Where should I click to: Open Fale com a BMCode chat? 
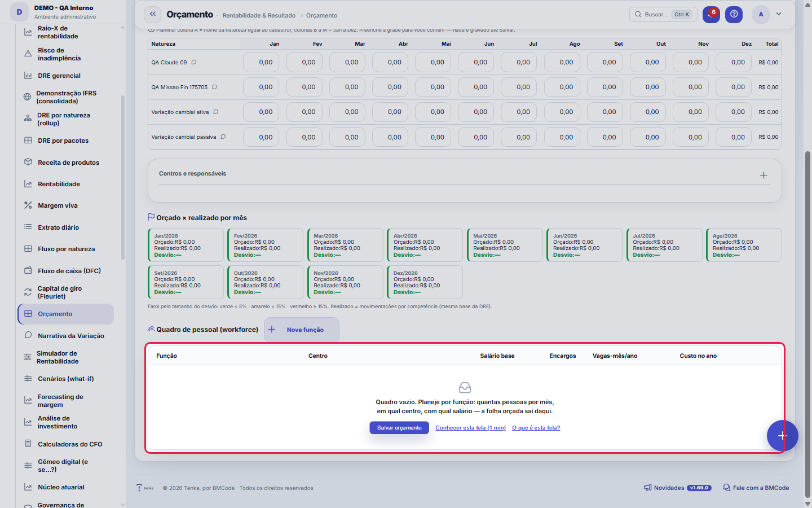tap(756, 488)
